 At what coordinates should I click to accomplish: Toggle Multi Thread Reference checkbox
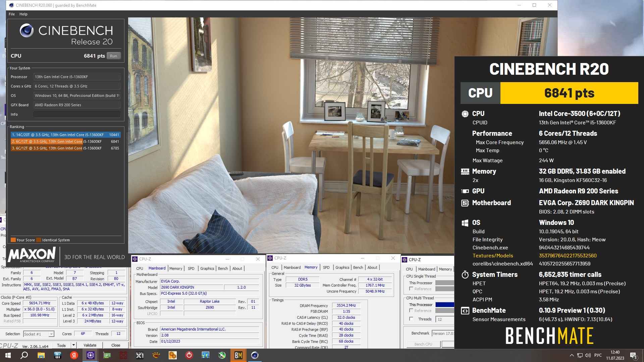point(411,311)
